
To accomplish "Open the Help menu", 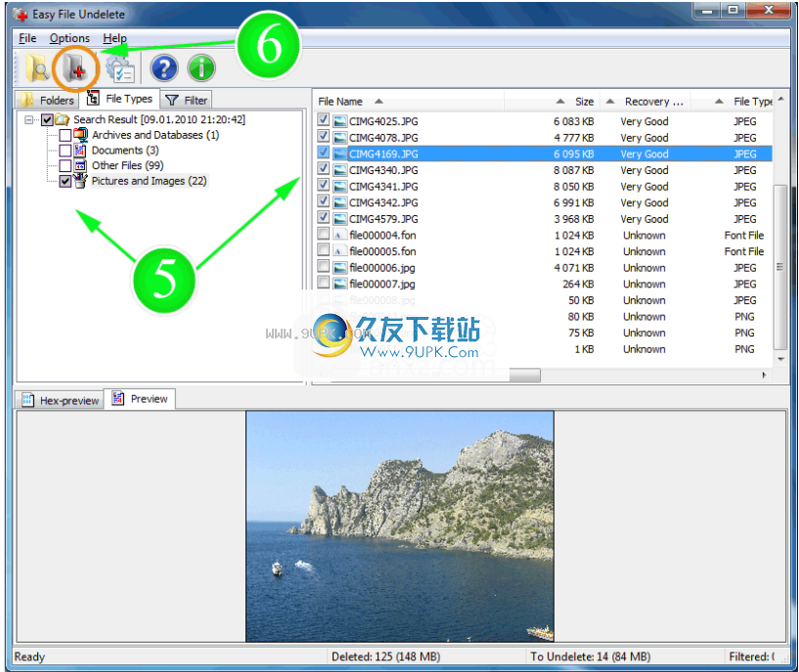I will click(x=114, y=38).
